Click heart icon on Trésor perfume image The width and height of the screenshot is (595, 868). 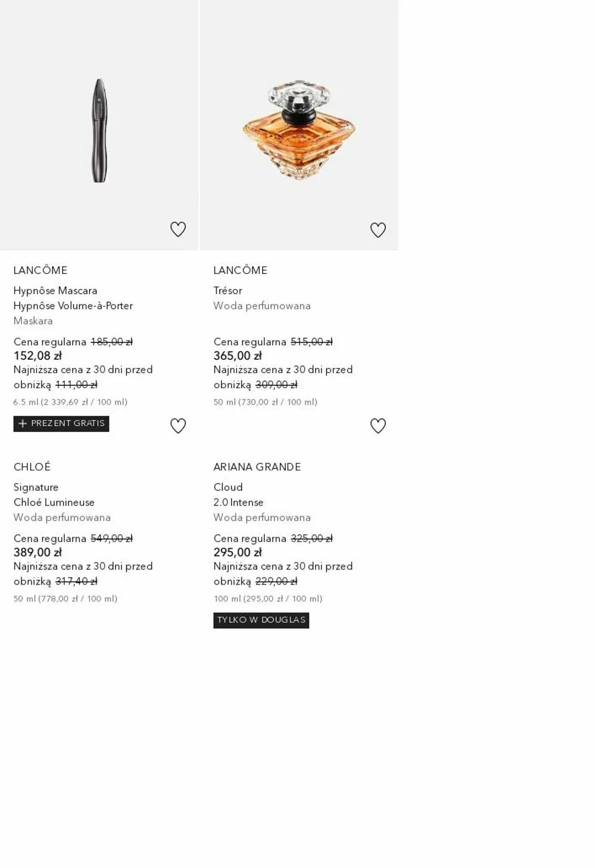pyautogui.click(x=378, y=230)
